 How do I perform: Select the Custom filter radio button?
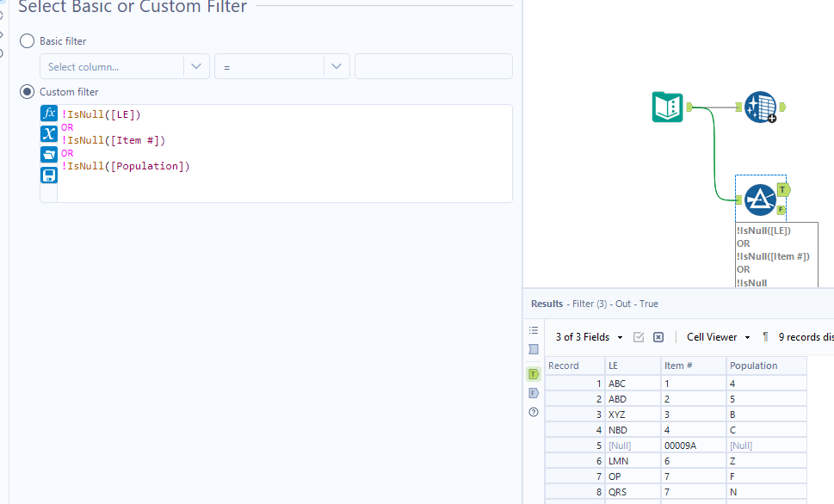click(27, 91)
